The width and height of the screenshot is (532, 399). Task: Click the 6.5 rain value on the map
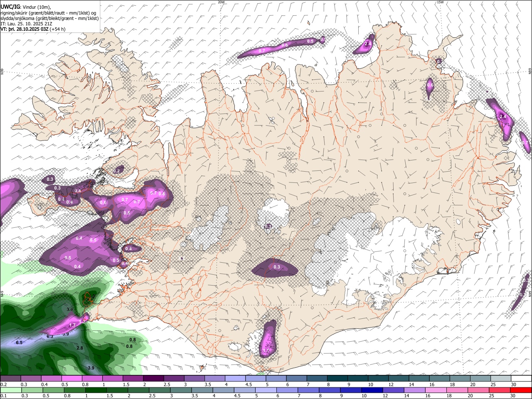[19, 342]
